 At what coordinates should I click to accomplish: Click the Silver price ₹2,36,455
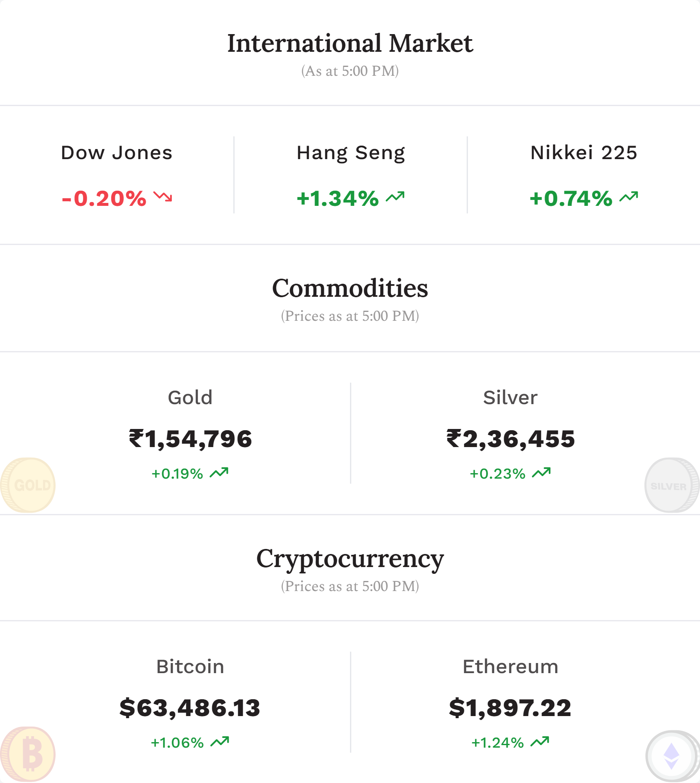click(510, 439)
